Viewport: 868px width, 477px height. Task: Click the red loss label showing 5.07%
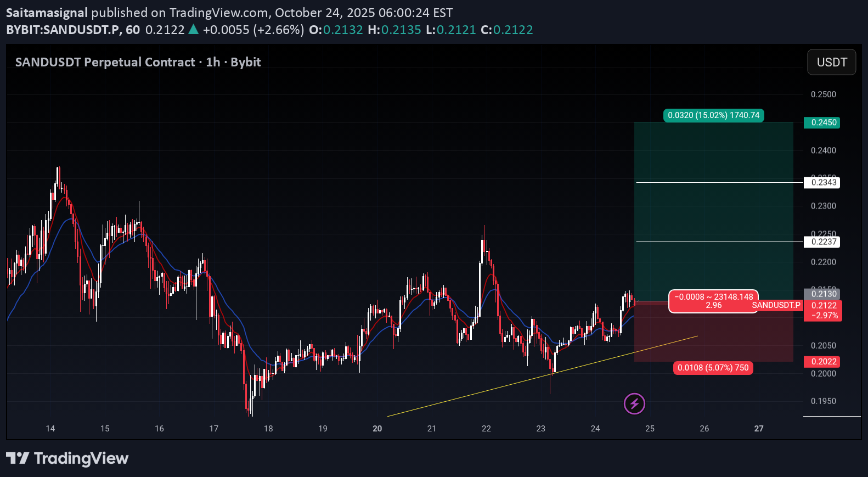713,368
